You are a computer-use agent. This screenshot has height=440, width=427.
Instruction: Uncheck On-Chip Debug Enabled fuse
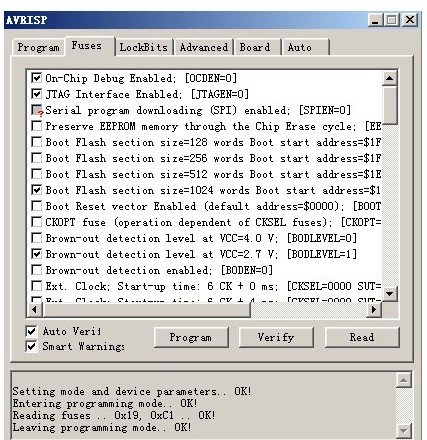37,78
